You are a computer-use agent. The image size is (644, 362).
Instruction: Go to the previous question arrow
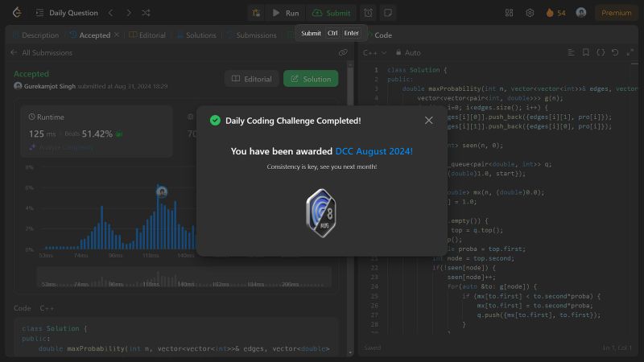click(111, 13)
